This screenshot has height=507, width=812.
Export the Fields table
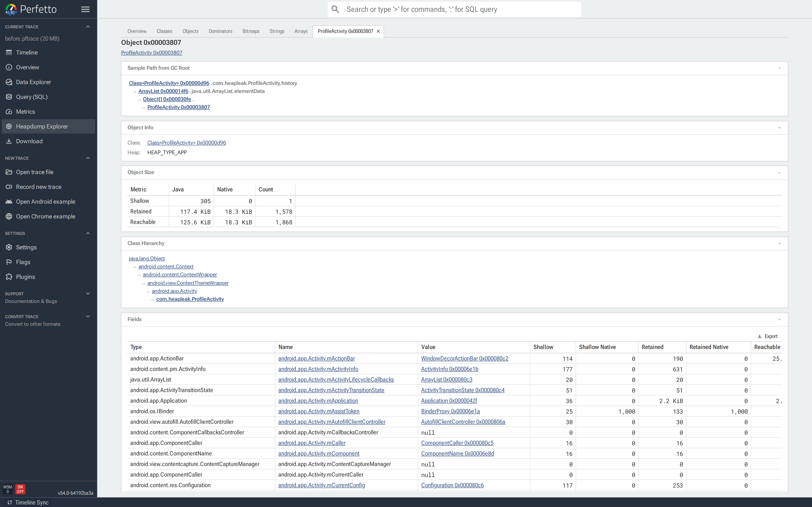coord(768,336)
